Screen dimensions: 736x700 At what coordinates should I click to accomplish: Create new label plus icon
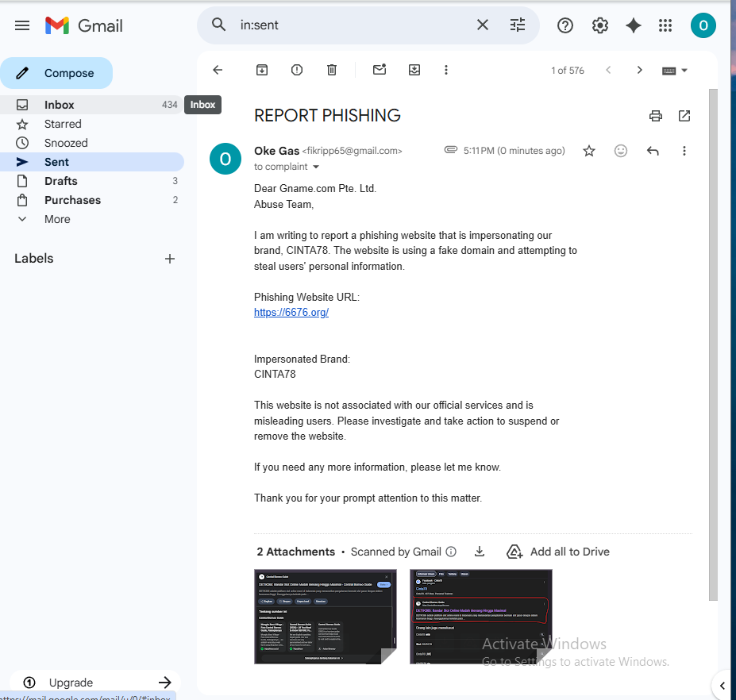pos(169,259)
